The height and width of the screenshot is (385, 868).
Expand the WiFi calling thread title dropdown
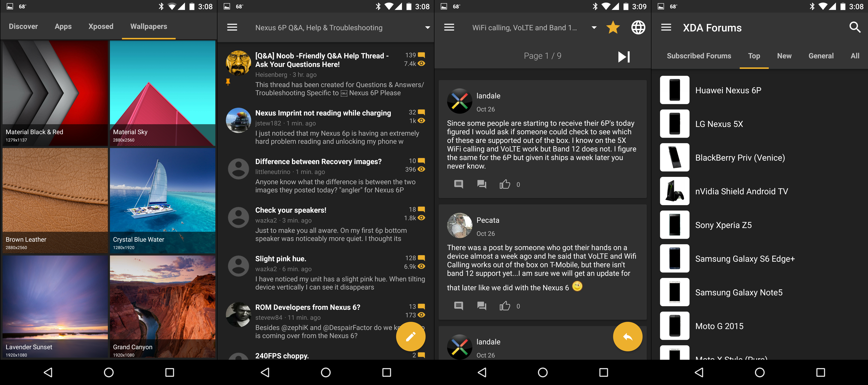click(x=594, y=28)
